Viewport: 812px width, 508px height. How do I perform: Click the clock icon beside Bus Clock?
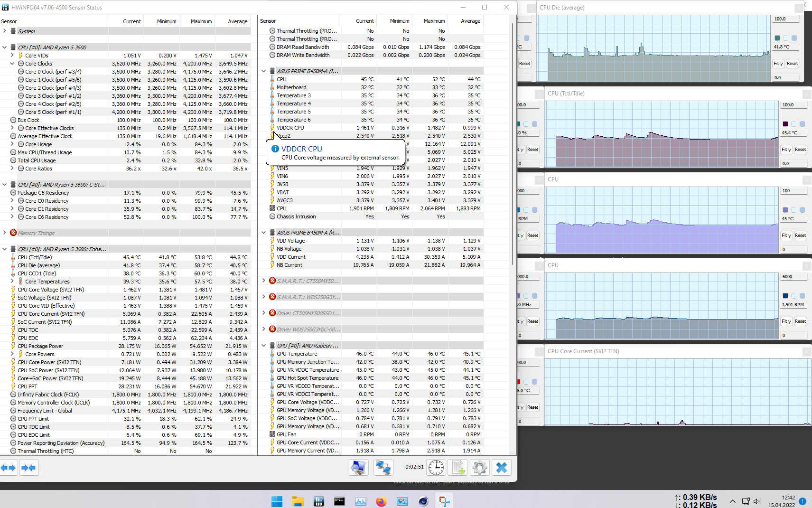[13, 120]
